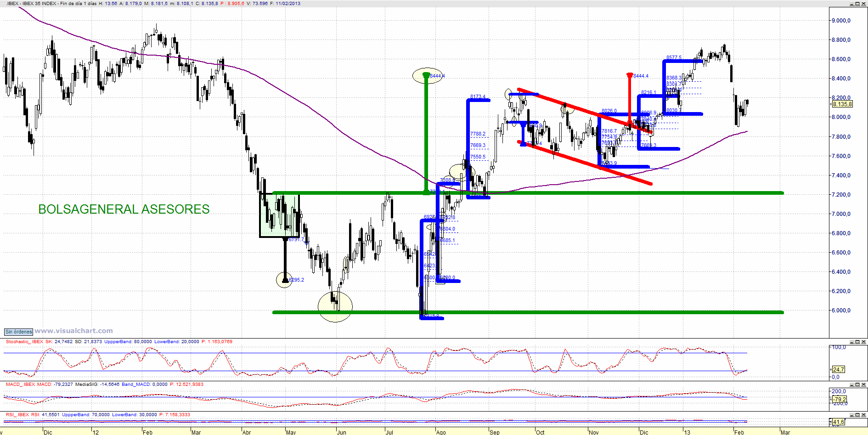This screenshot has height=435, width=868.
Task: Maximize the Stochastic_IBEX indicator panel
Action: [857, 342]
